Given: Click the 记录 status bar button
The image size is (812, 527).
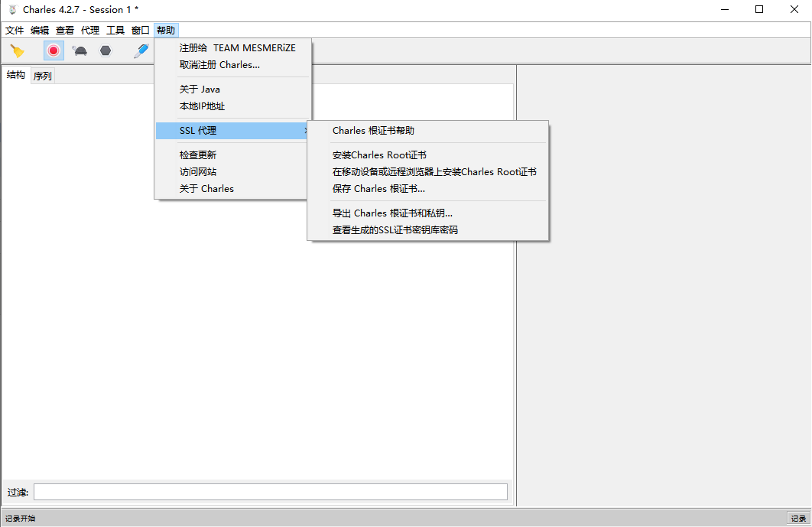Looking at the screenshot, I should (x=798, y=518).
